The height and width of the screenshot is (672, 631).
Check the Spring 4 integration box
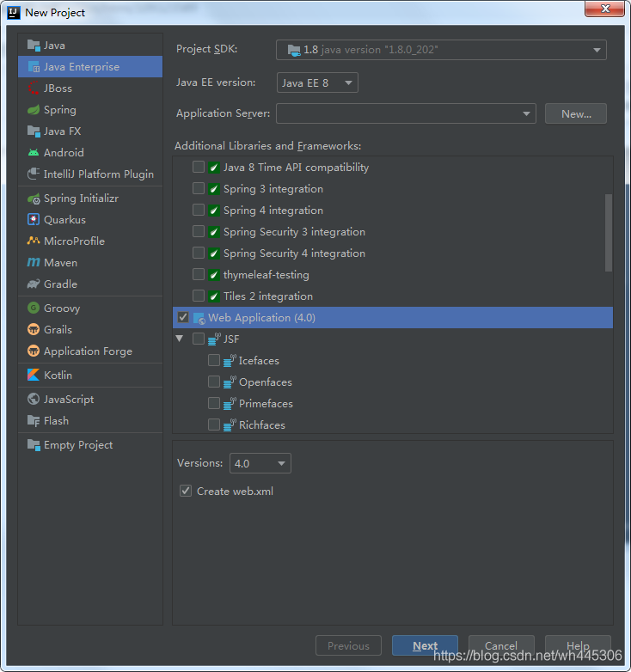[199, 210]
